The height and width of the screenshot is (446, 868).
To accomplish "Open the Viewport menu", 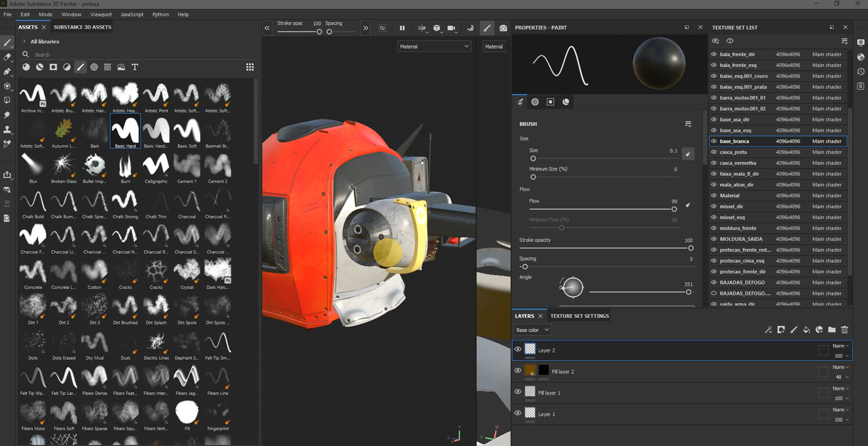I will pos(101,14).
